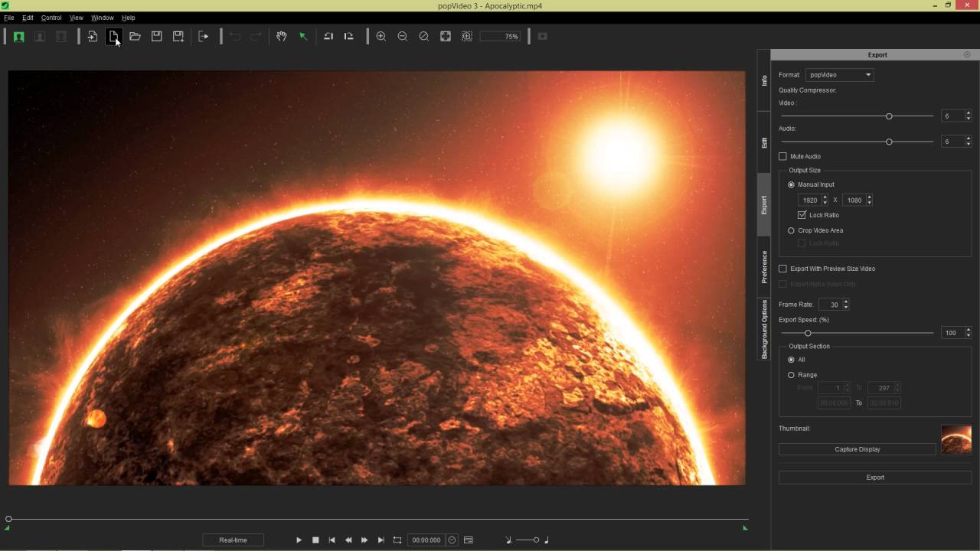Click the width 1920 stepper arrows
The width and height of the screenshot is (980, 551).
[x=825, y=200]
